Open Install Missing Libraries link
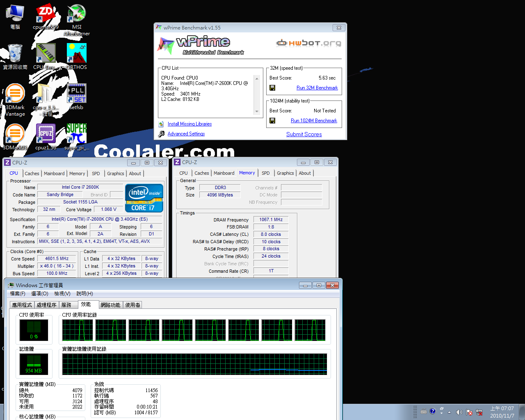This screenshot has width=525, height=420. tap(189, 124)
